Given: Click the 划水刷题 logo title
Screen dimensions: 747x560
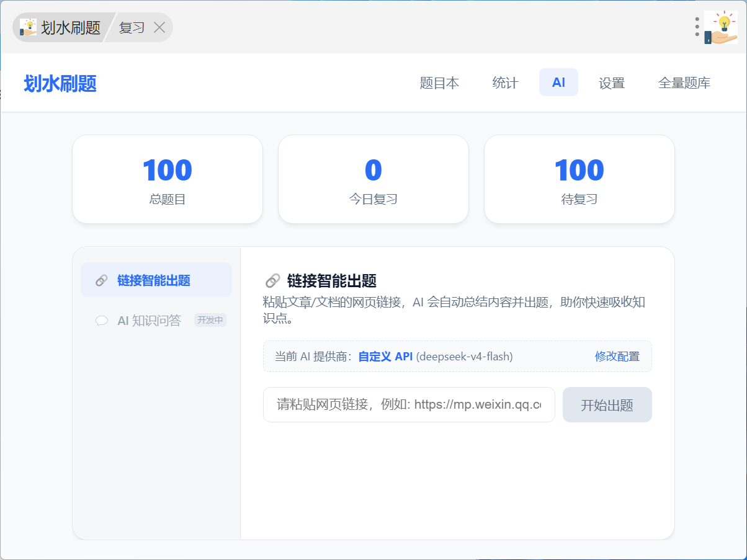Looking at the screenshot, I should [60, 84].
